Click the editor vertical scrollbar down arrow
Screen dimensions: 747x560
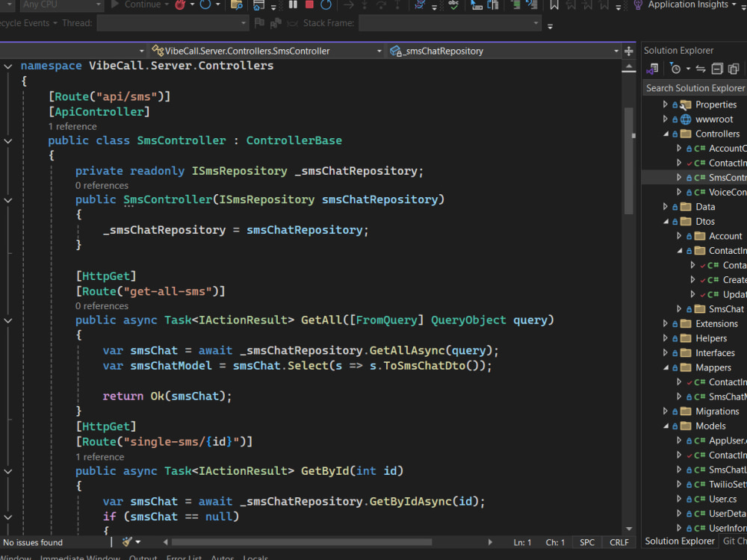coord(629,529)
